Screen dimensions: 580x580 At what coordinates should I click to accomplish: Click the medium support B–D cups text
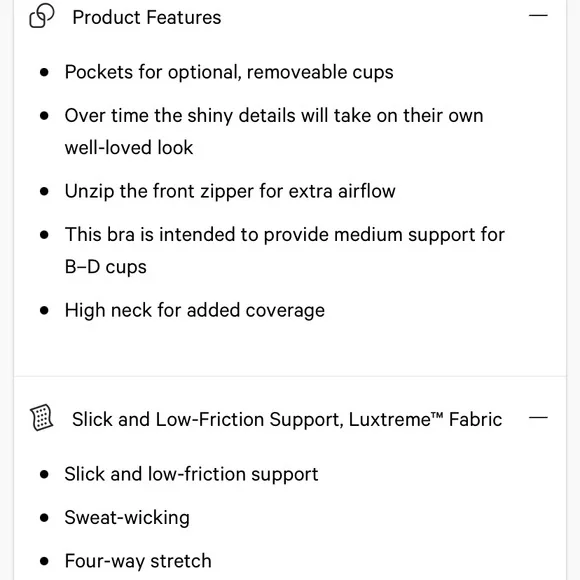(x=285, y=250)
